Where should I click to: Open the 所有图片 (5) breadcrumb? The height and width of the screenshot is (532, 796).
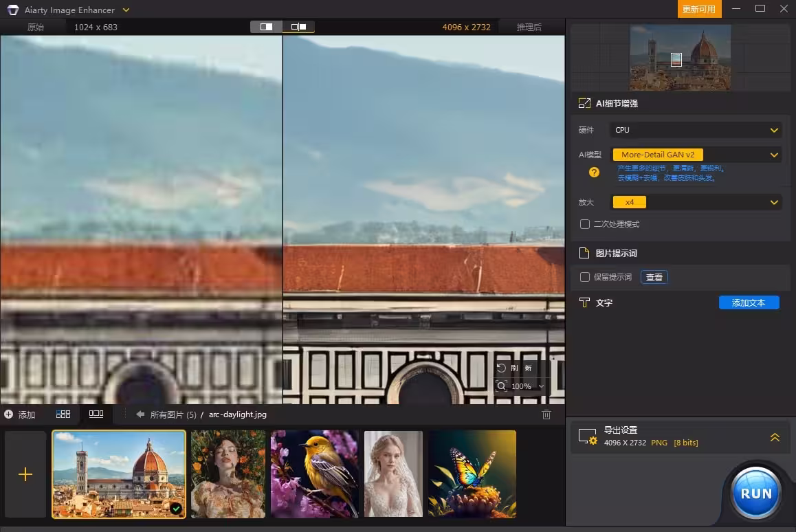coord(173,414)
